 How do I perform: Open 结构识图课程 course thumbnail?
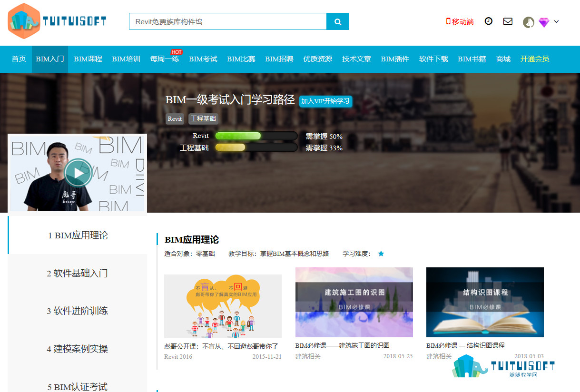pyautogui.click(x=485, y=302)
